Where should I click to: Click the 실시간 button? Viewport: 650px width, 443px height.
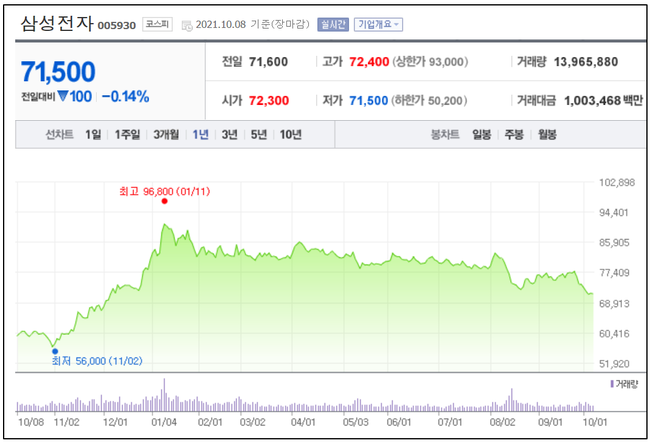333,24
